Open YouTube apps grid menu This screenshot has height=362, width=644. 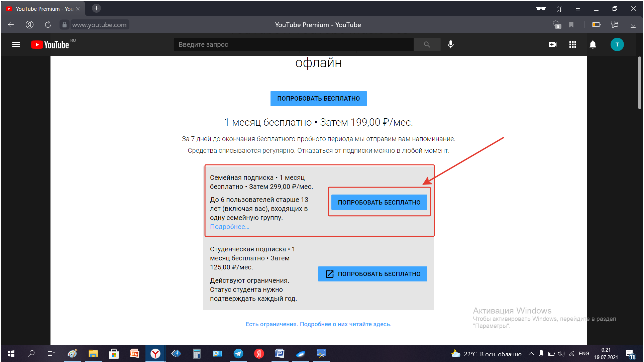click(572, 44)
